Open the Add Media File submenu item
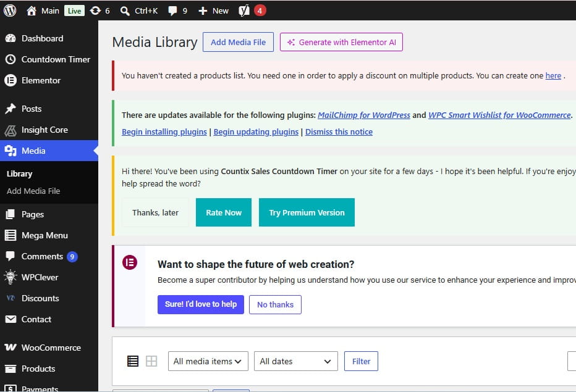This screenshot has height=392, width=576. (x=33, y=191)
